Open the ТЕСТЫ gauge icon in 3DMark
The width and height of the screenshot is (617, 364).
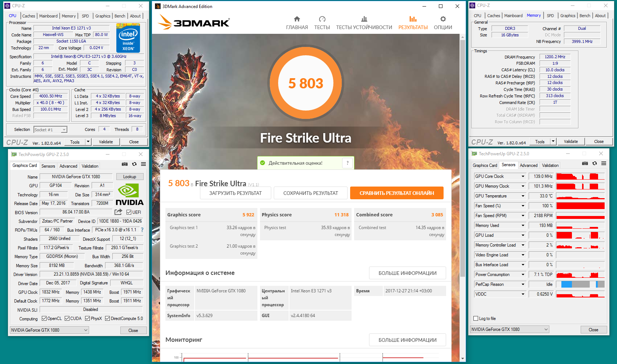[x=322, y=19]
